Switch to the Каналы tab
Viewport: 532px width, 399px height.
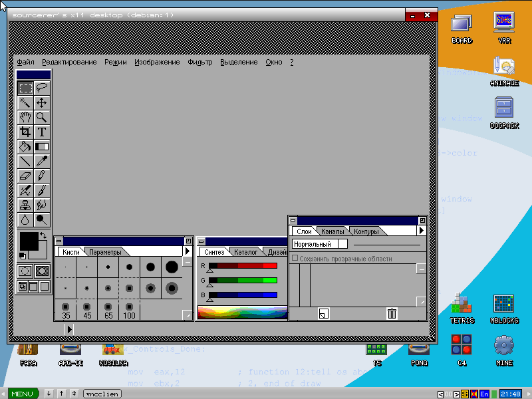point(332,231)
